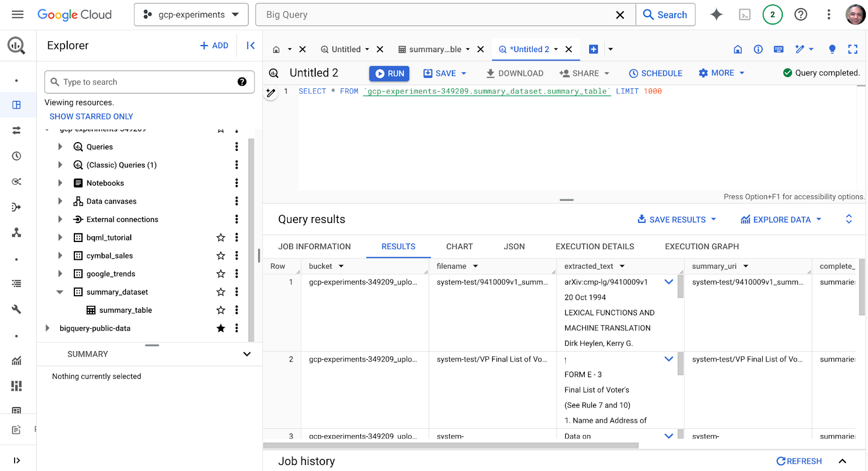Screen dimensions: 868x471
Task: Star the bqml_tutorial dataset
Action: [221, 238]
